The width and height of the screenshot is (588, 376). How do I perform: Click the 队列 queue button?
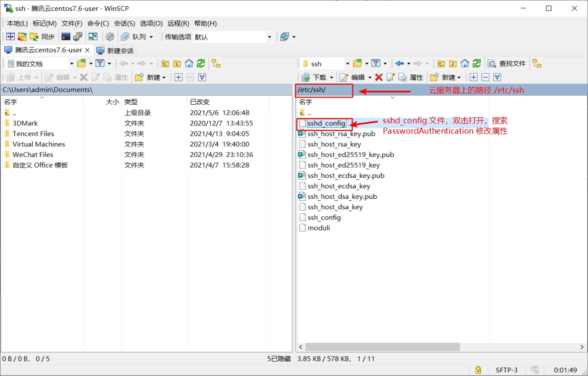134,37
